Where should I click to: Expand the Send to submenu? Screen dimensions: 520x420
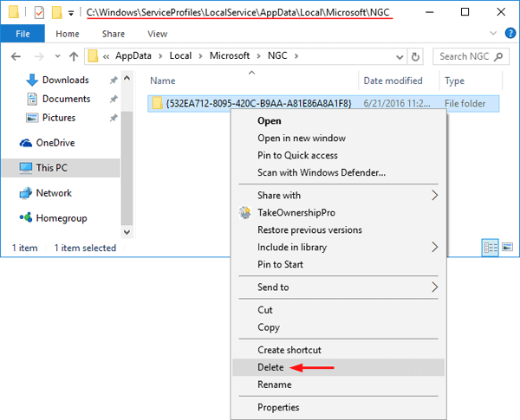tap(435, 288)
